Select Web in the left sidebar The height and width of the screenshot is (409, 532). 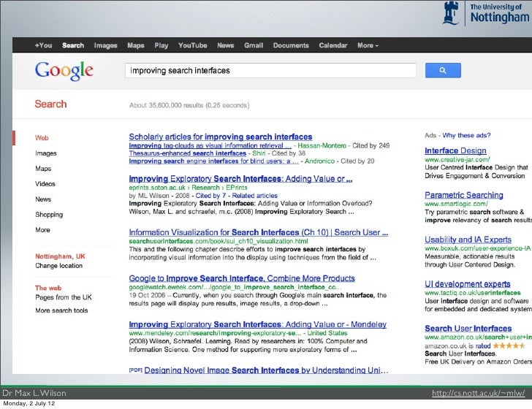pyautogui.click(x=42, y=138)
